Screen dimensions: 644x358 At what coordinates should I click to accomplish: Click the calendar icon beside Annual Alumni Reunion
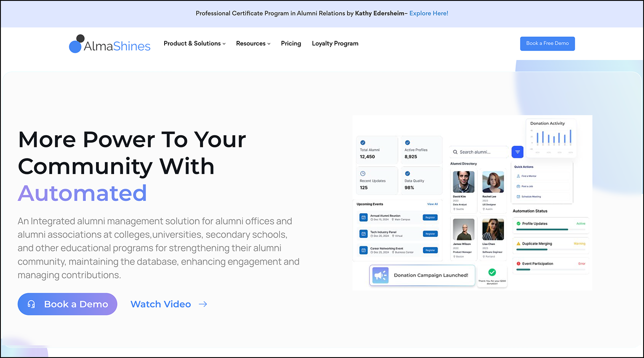(363, 217)
